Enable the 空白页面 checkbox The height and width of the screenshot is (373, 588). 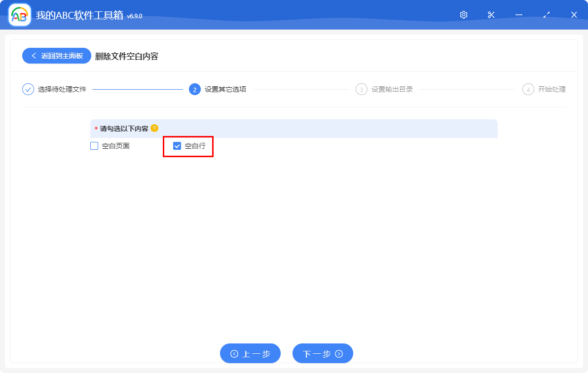(x=94, y=146)
